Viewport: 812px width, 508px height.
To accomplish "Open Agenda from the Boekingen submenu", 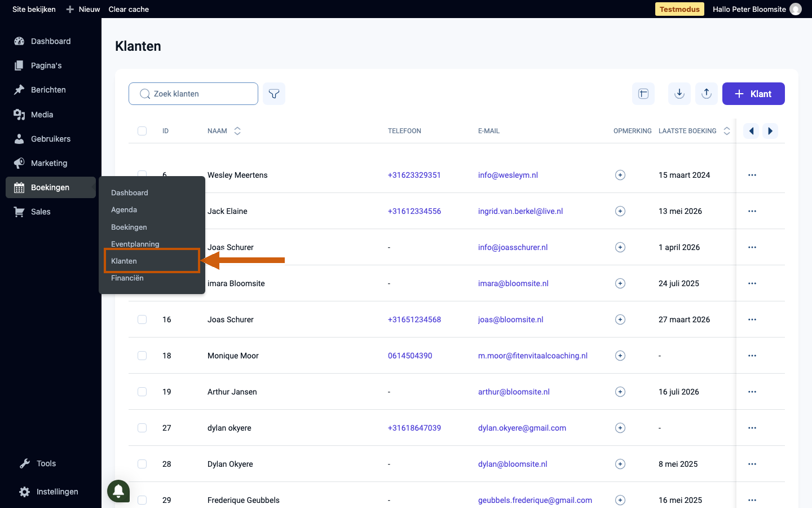I will 124,209.
